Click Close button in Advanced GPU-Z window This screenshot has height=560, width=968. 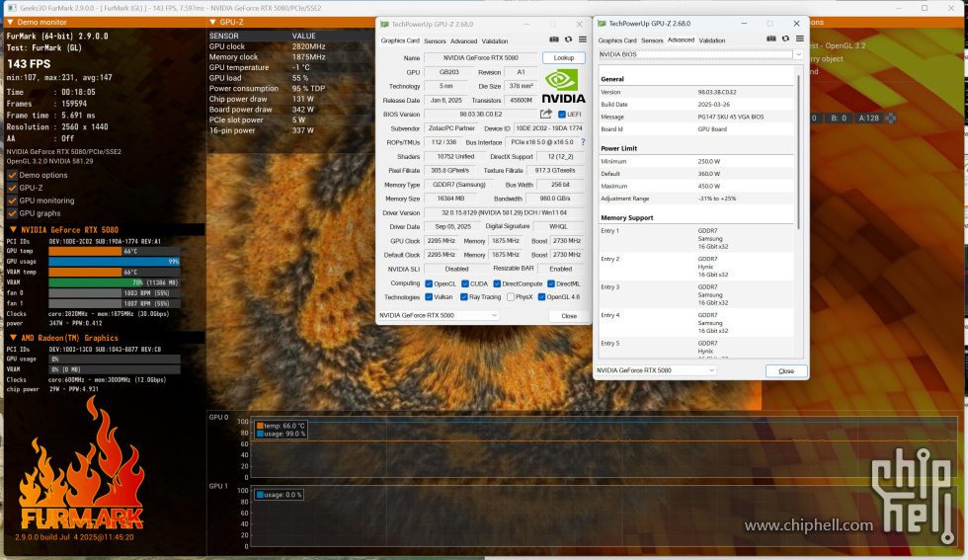click(785, 371)
